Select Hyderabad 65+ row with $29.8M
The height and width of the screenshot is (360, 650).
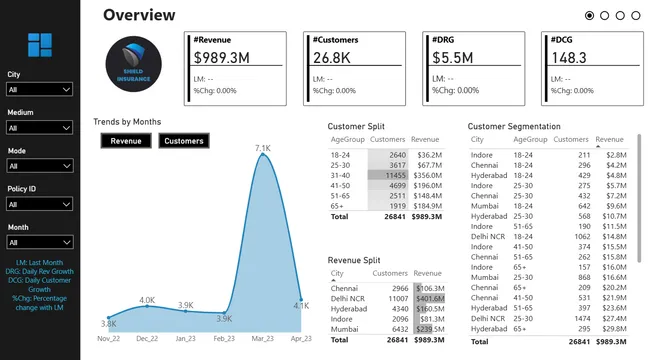click(548, 329)
